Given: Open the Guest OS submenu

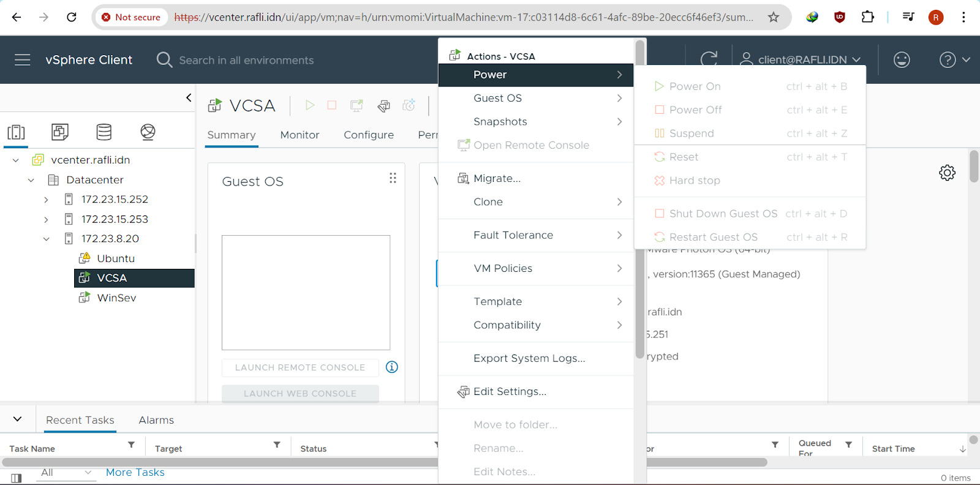Looking at the screenshot, I should [536, 98].
